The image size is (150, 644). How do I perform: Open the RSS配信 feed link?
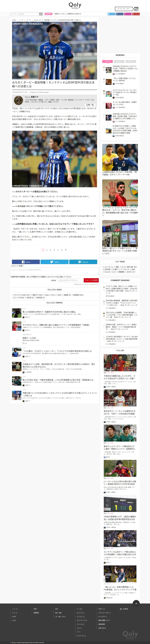click(x=124, y=609)
